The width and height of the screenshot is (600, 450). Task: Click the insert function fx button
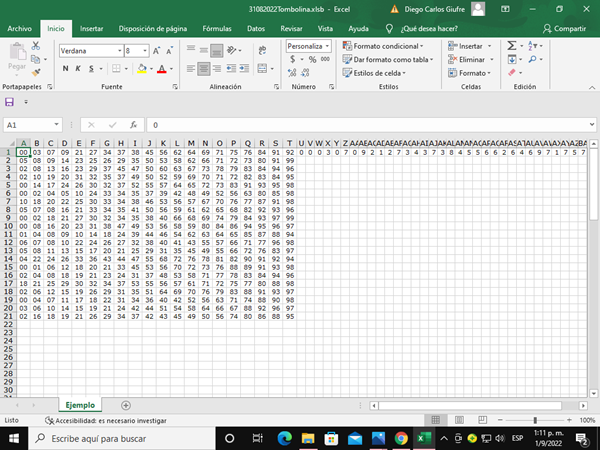point(133,125)
